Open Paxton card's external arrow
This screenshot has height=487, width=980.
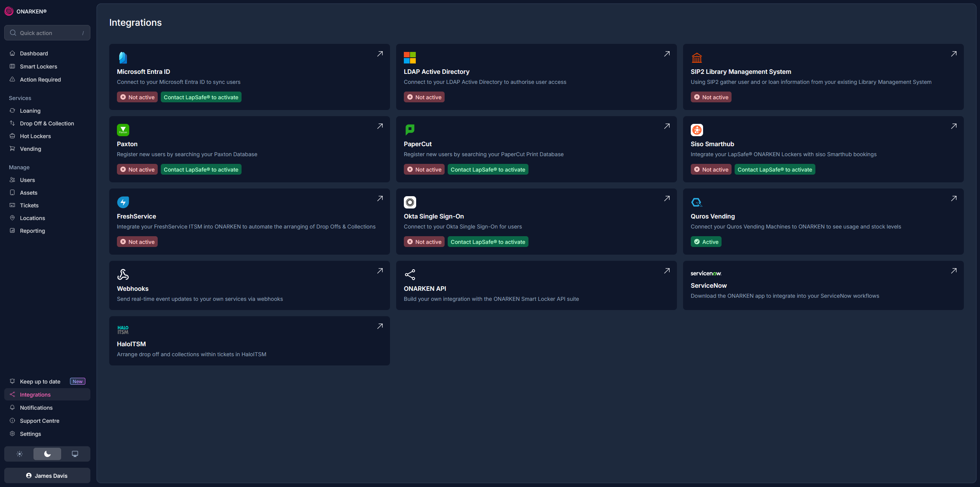click(x=380, y=126)
